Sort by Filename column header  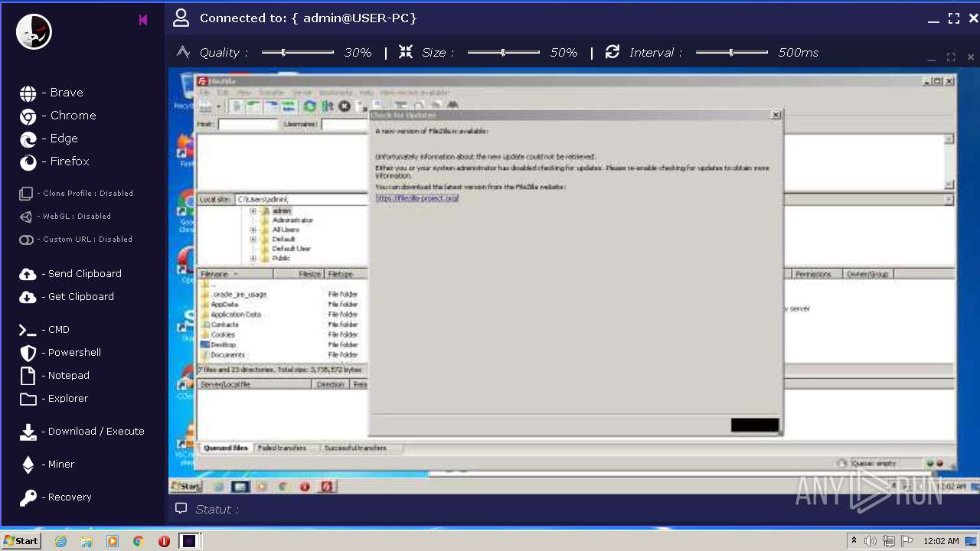[234, 274]
